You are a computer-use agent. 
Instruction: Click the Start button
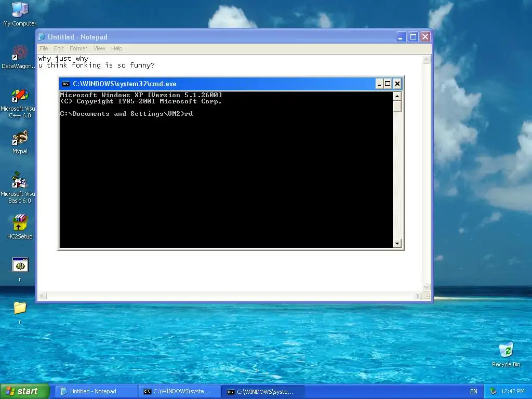click(25, 391)
